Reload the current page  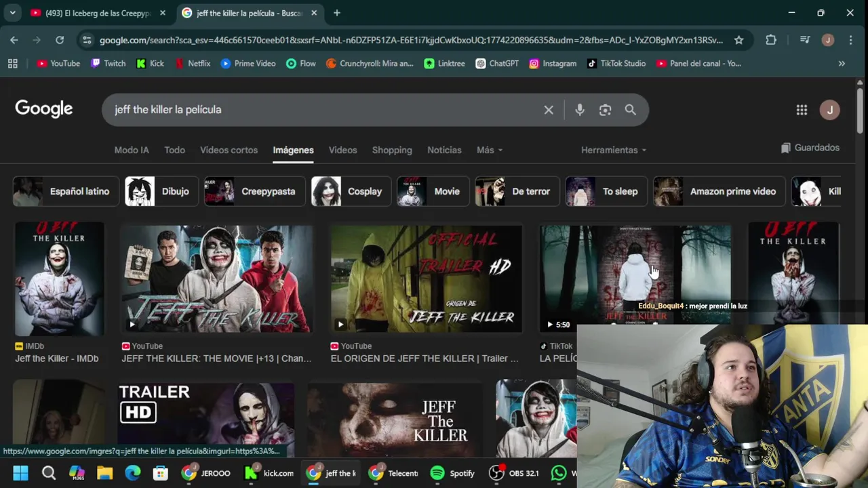[x=60, y=40]
